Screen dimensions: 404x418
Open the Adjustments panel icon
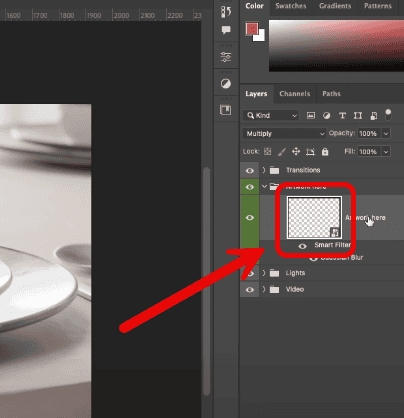click(x=226, y=83)
